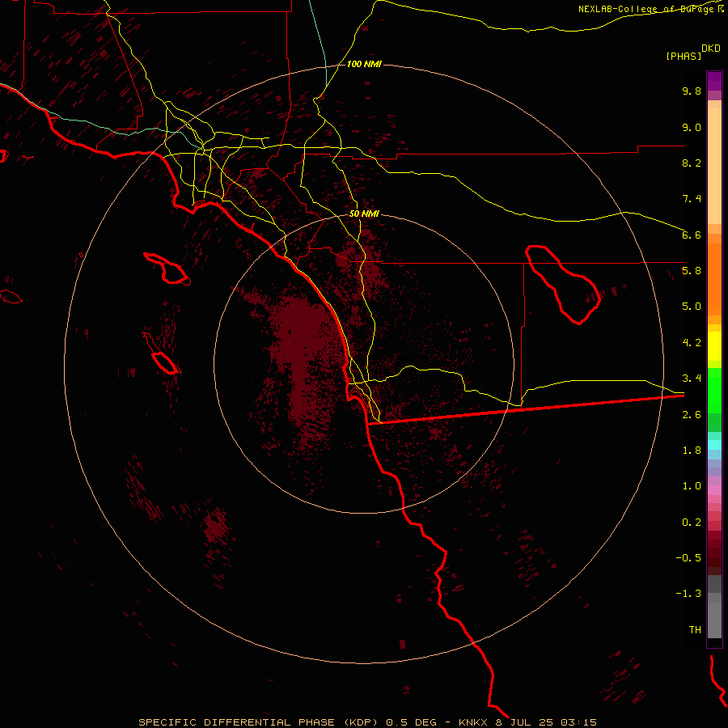This screenshot has height=728, width=728.
Task: Click the 7.4 scale value
Action: pos(692,199)
